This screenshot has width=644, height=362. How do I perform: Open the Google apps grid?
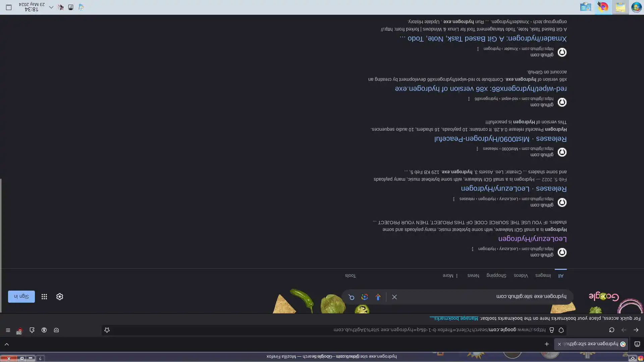point(44,297)
